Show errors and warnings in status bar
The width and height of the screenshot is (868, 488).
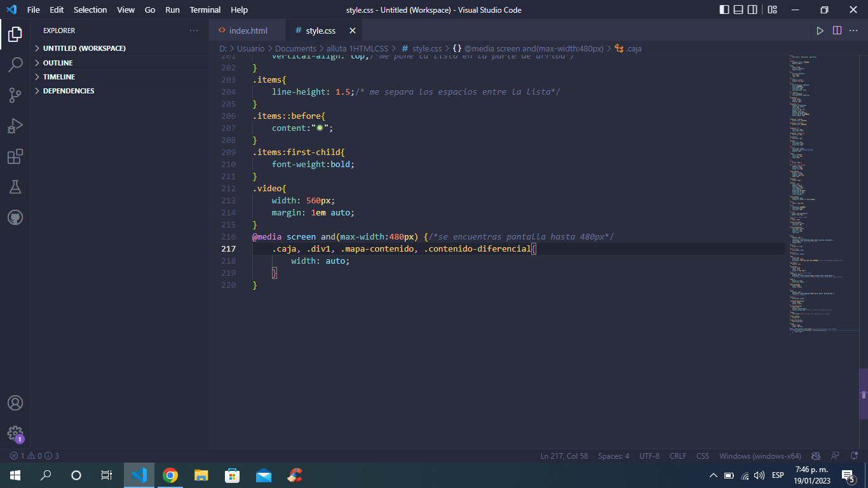(x=34, y=456)
